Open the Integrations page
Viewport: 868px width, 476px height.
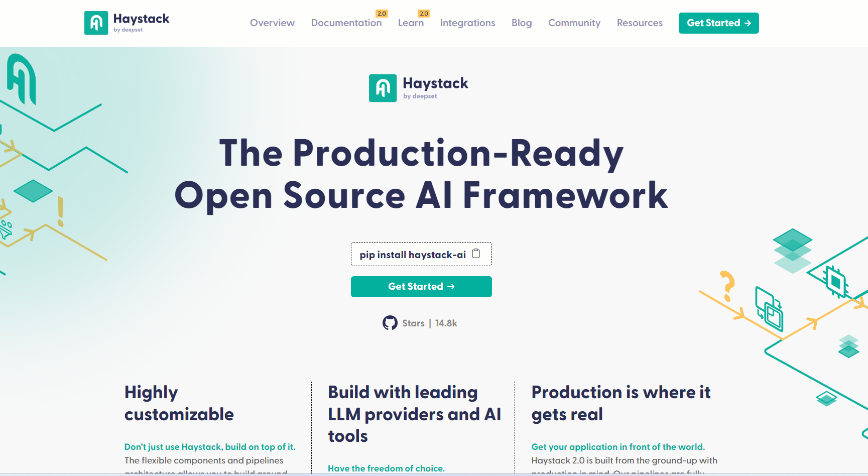click(467, 23)
